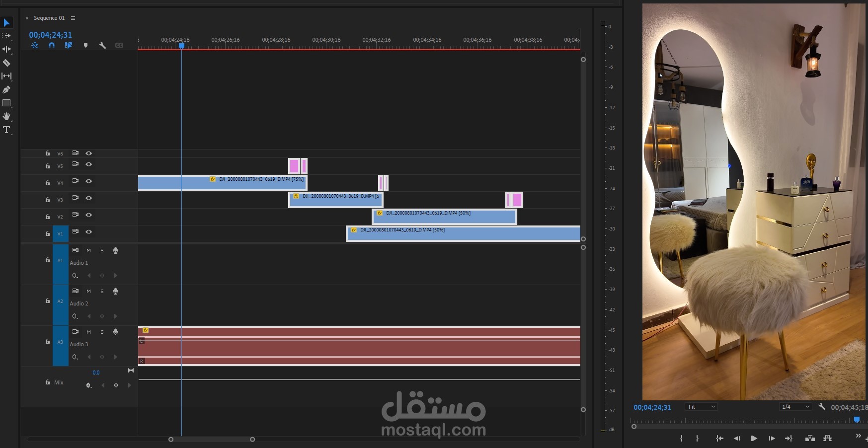
Task: Toggle V1 track visibility eye
Action: [x=88, y=232]
